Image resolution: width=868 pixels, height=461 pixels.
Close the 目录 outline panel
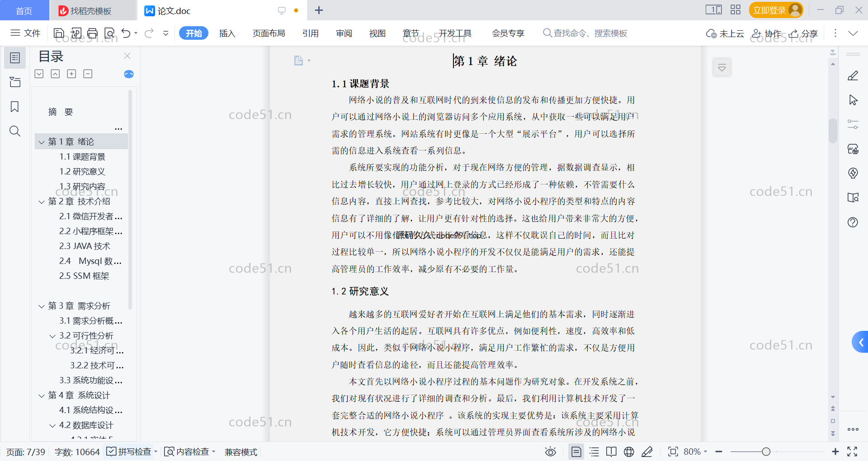(x=127, y=56)
